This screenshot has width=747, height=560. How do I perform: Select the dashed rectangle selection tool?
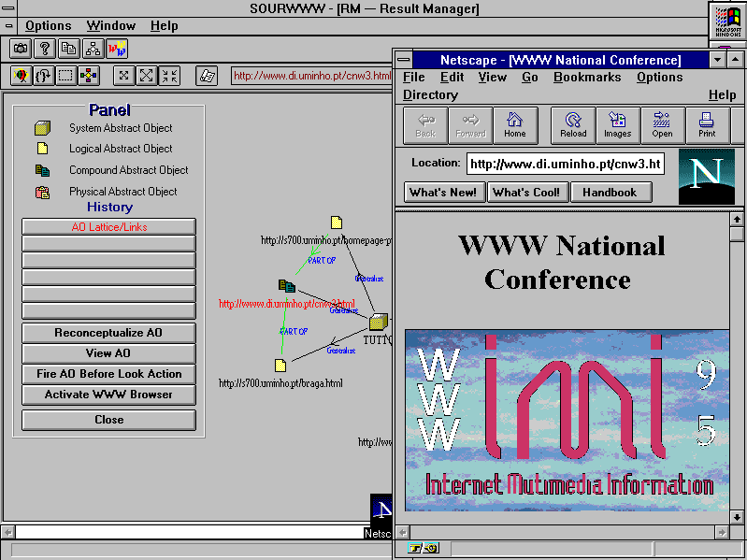click(x=65, y=76)
